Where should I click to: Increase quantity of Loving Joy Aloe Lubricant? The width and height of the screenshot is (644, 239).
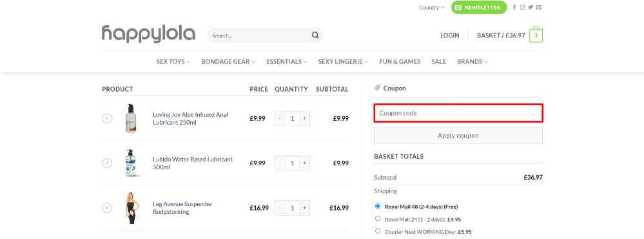tap(304, 118)
